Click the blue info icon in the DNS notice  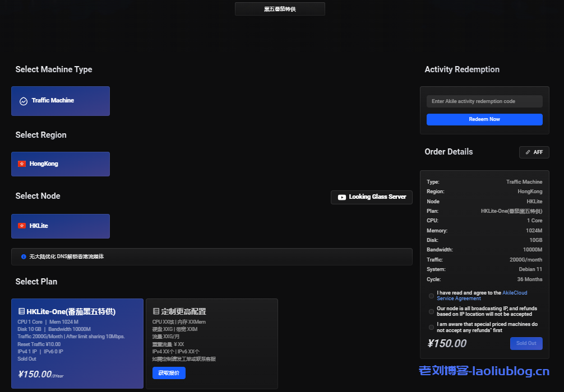[x=24, y=256]
